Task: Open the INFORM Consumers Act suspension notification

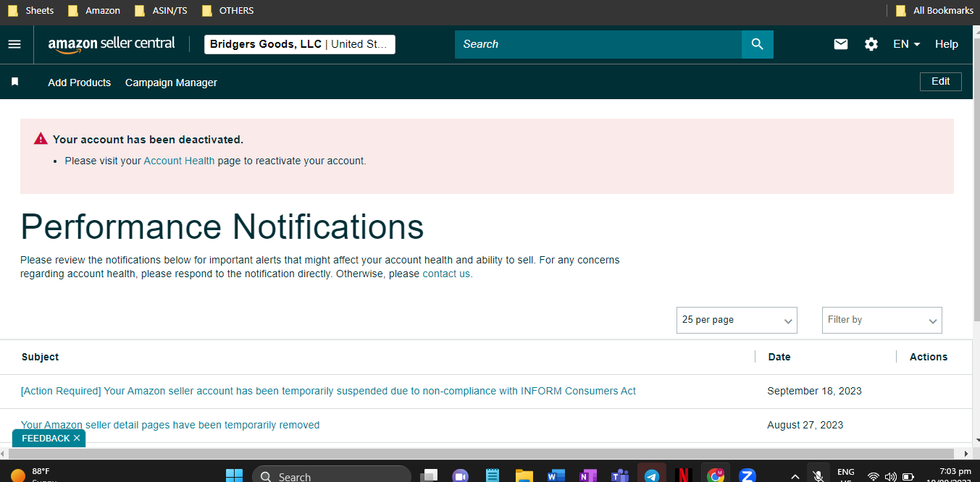Action: [x=328, y=391]
